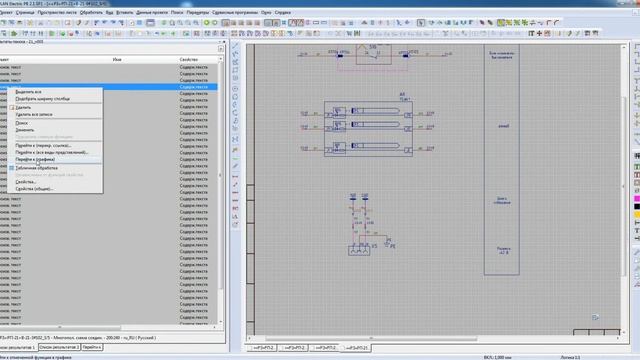Viewport: 640px width, 360px height.
Task: Click the yellow color square on right toolbar
Action: pyautogui.click(x=637, y=215)
